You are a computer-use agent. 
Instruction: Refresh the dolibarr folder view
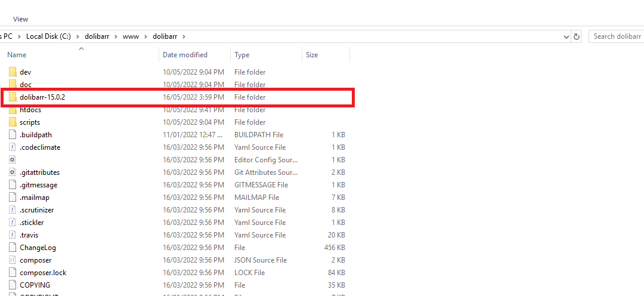[x=577, y=36]
